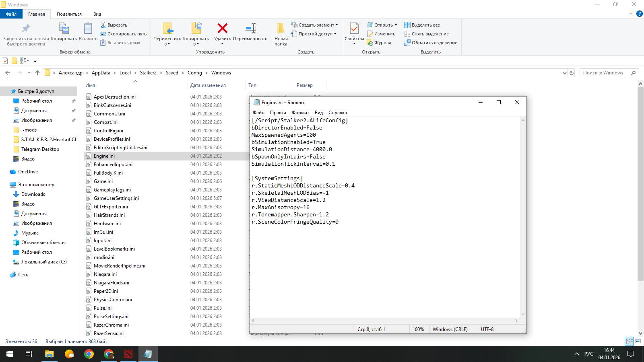
Task: Sort files by Size column header
Action: pyautogui.click(x=310, y=85)
